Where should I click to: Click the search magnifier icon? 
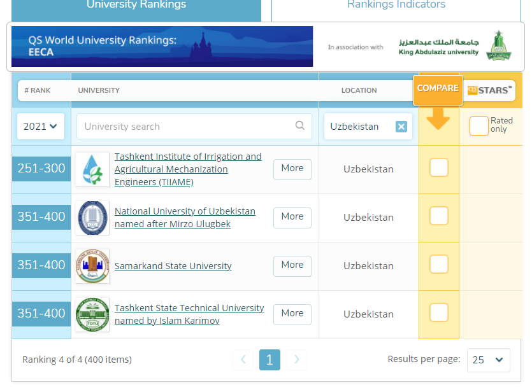300,126
